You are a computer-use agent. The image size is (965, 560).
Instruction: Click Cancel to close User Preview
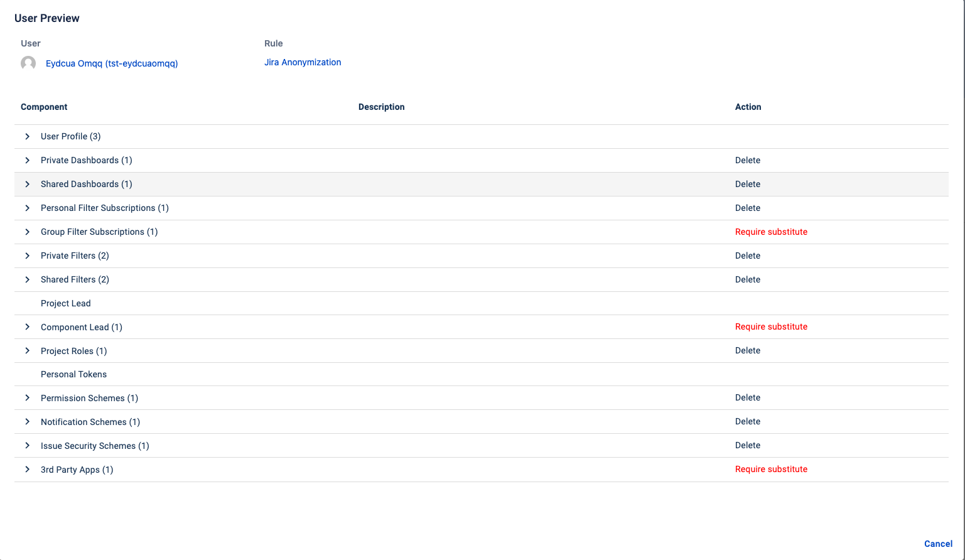tap(938, 544)
